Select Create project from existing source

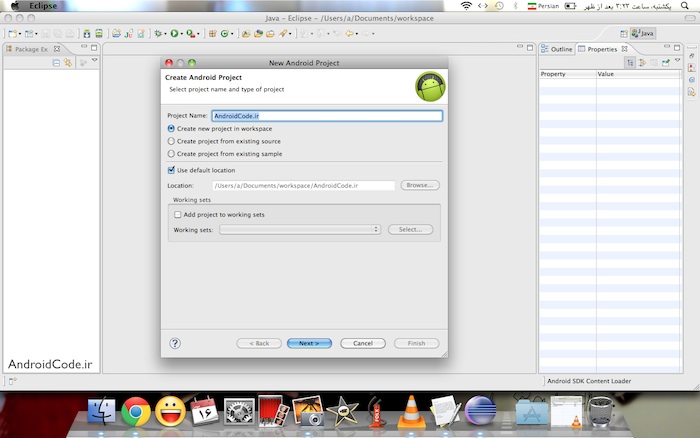click(x=171, y=141)
